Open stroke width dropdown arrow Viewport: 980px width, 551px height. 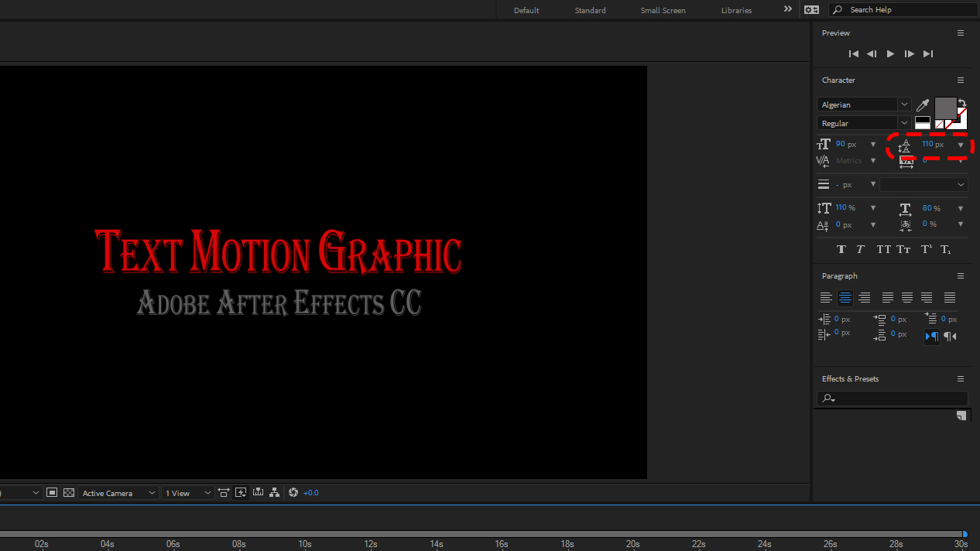point(873,184)
